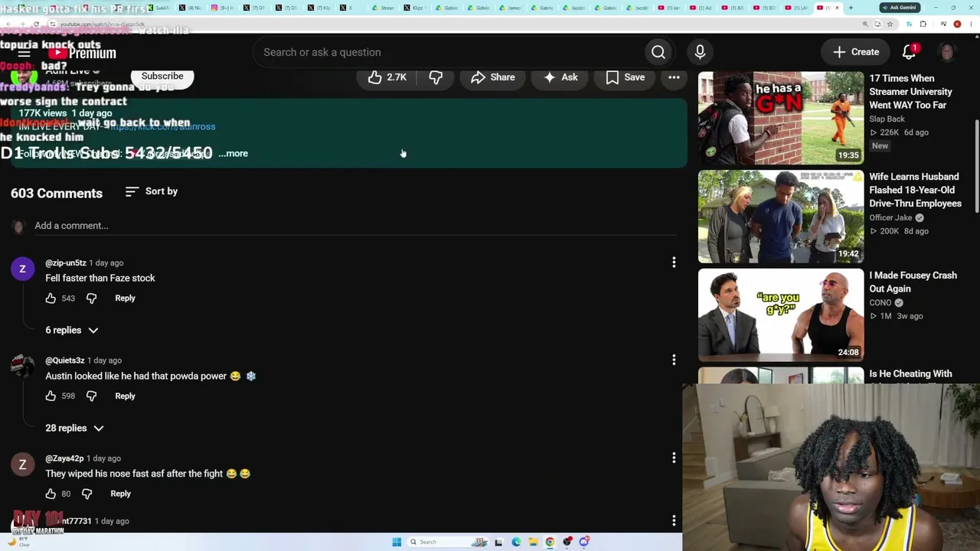980x551 pixels.
Task: Like the 'Fell faster than Faze stock' comment
Action: [51, 298]
